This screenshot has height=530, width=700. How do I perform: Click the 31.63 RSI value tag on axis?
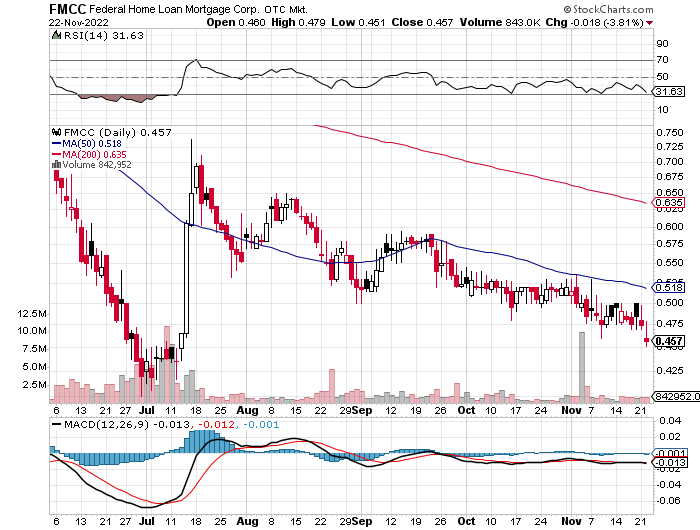(x=669, y=92)
